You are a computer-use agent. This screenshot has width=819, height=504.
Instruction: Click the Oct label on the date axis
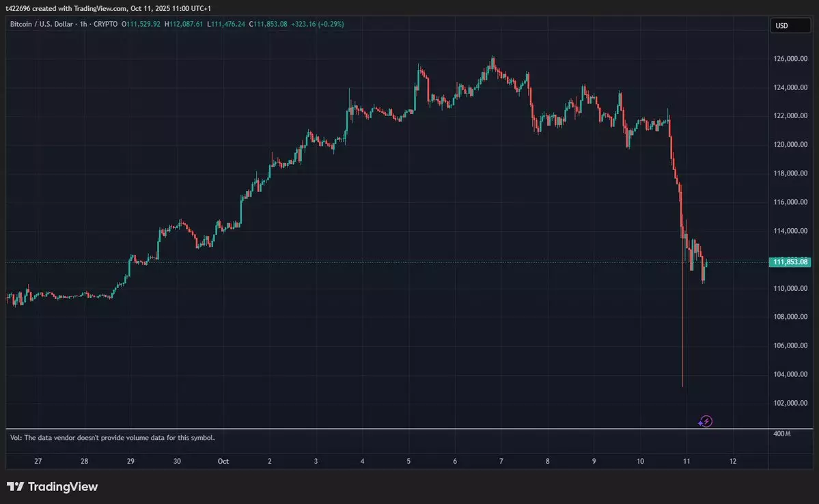click(x=223, y=461)
